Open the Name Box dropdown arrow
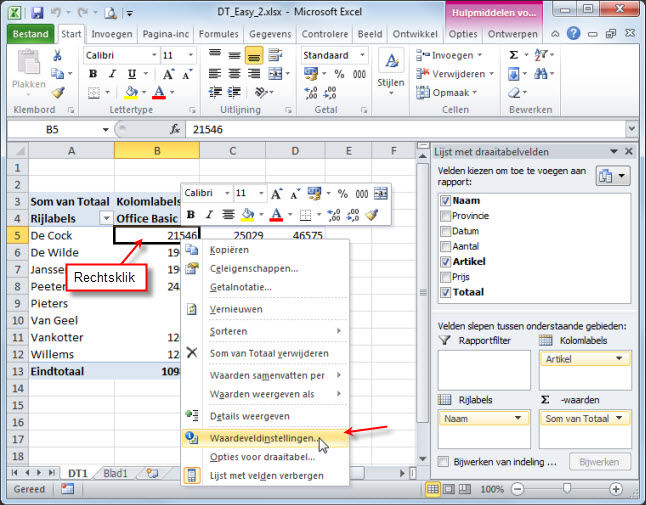646x505 pixels. (105, 130)
